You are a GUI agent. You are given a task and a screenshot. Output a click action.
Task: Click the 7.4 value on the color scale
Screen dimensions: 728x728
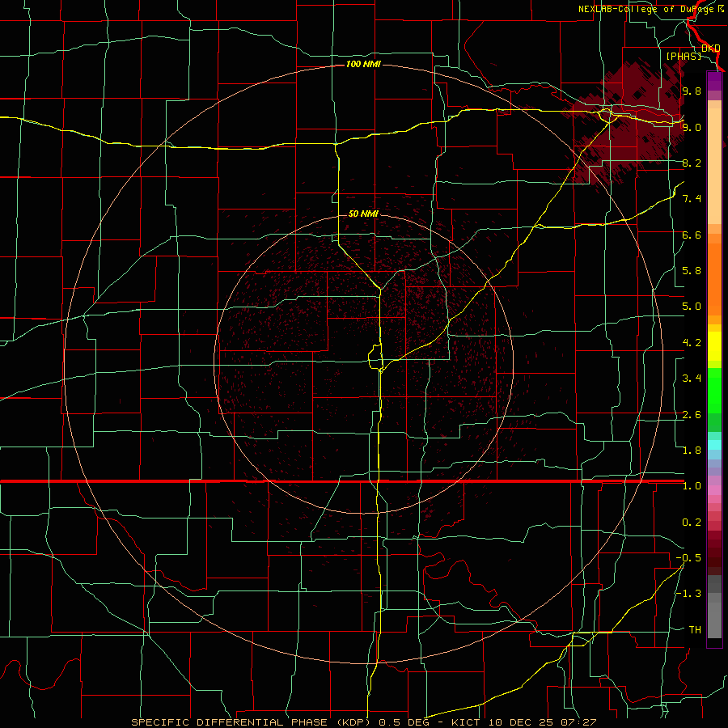(692, 199)
